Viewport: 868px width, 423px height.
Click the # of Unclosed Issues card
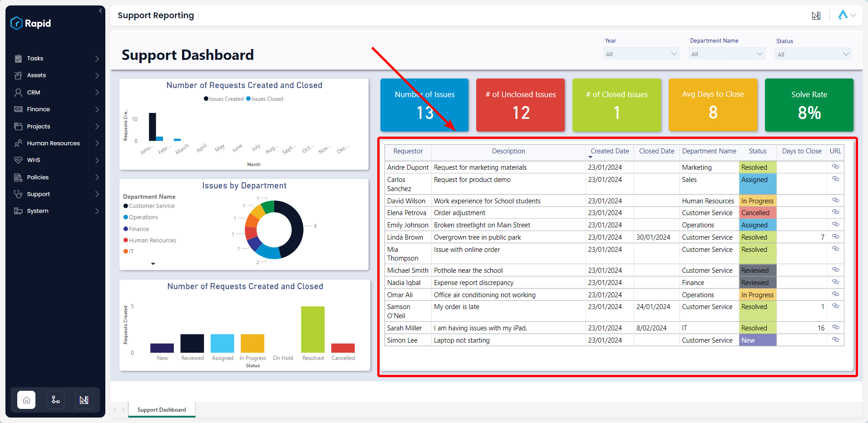[520, 105]
